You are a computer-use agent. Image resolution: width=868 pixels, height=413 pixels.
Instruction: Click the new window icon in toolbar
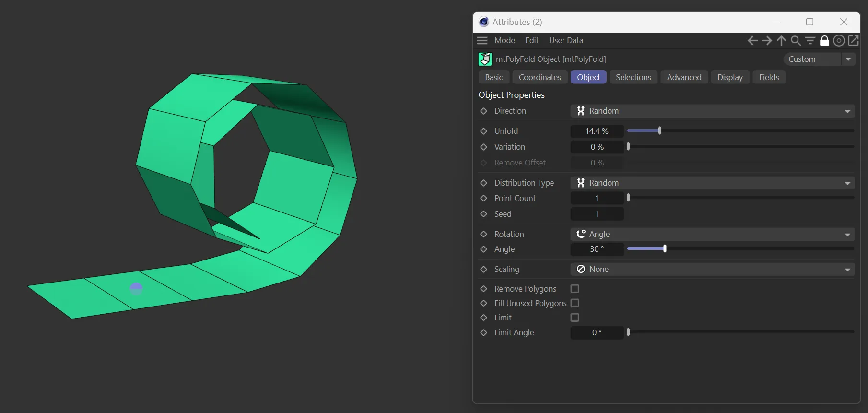pos(853,41)
